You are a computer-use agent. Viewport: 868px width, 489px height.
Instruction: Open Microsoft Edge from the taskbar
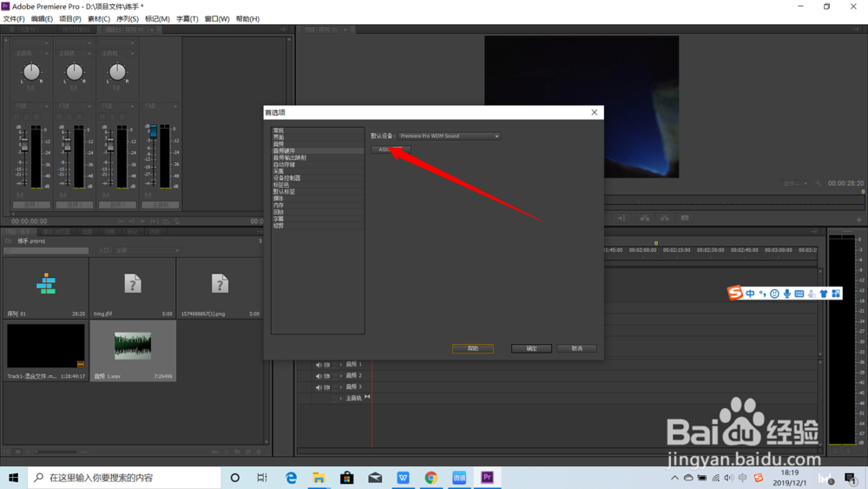tap(291, 478)
